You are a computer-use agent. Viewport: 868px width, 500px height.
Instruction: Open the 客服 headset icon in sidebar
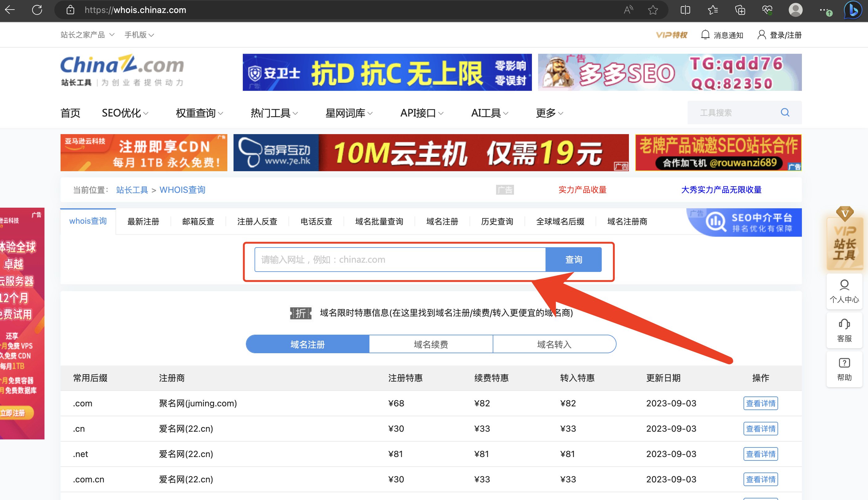(x=844, y=324)
